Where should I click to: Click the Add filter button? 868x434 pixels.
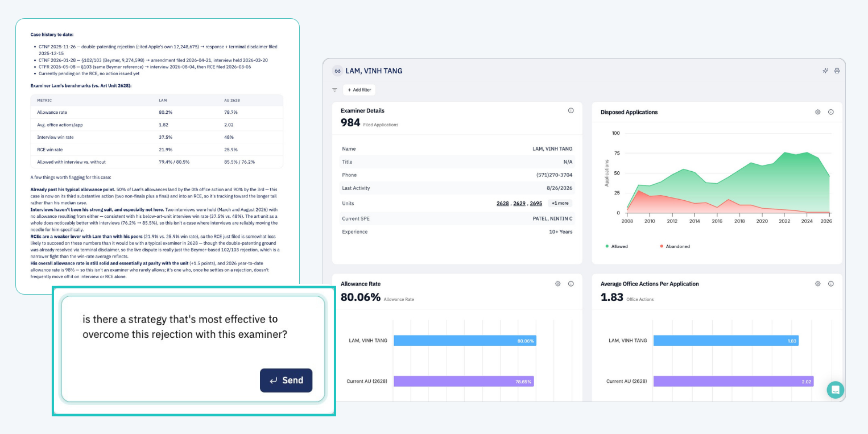tap(359, 90)
